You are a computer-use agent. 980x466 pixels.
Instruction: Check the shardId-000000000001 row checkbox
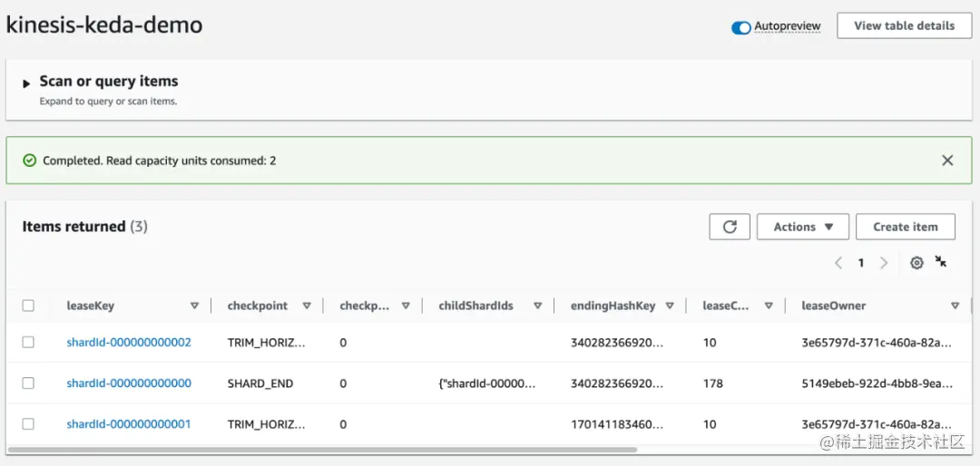[x=28, y=423]
